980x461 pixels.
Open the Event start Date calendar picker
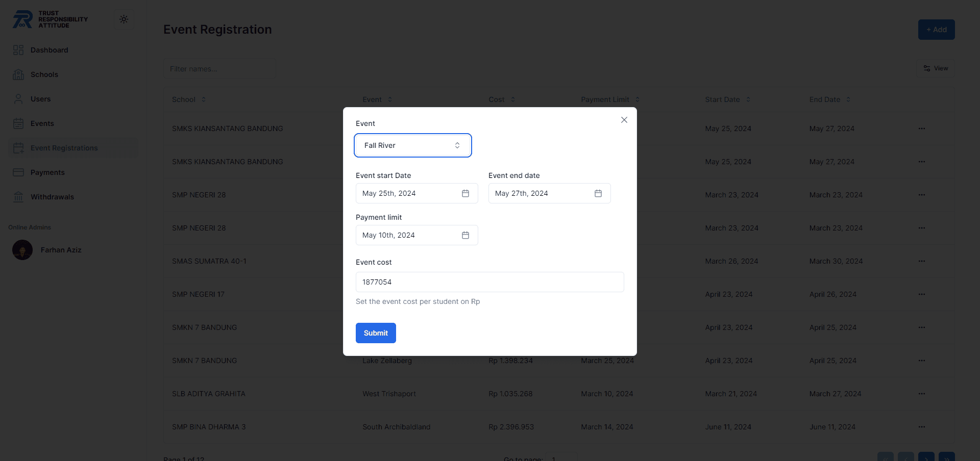[x=464, y=193]
